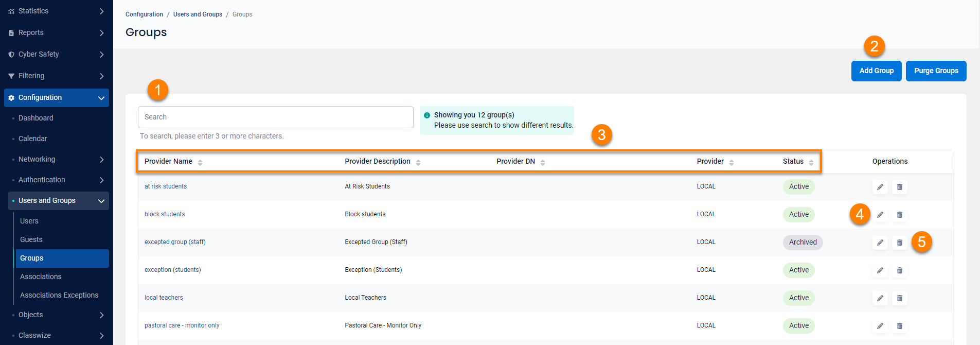
Task: Expand the Statistics sidebar menu
Action: [x=56, y=11]
